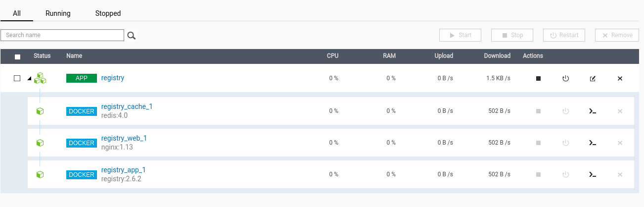The width and height of the screenshot is (644, 207).
Task: Stop the registry app with its square icon
Action: point(539,78)
